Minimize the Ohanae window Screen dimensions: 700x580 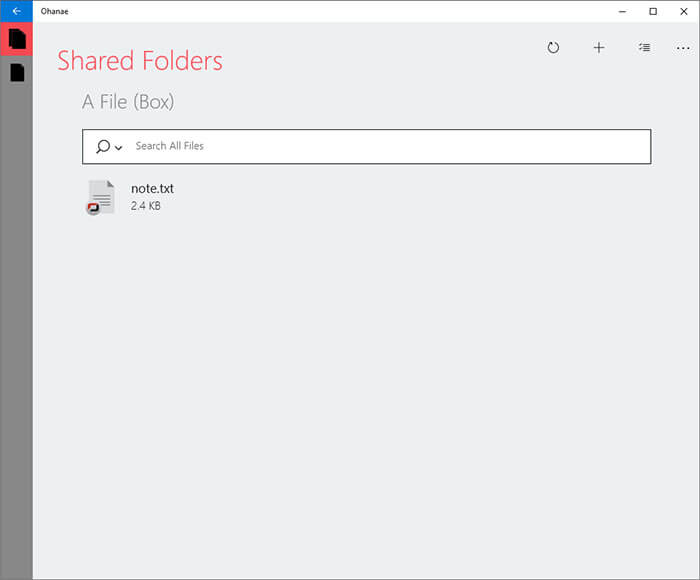coord(622,11)
